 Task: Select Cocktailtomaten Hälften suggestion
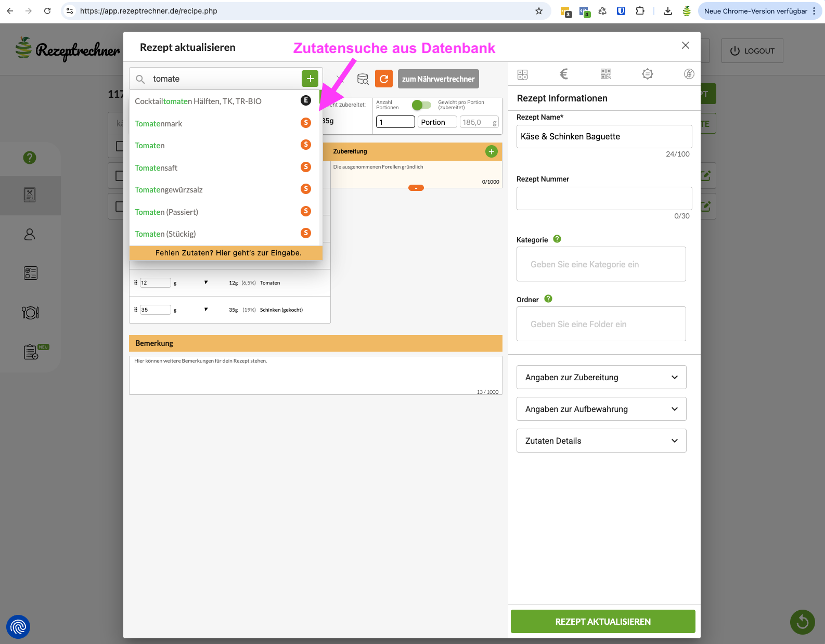point(225,101)
